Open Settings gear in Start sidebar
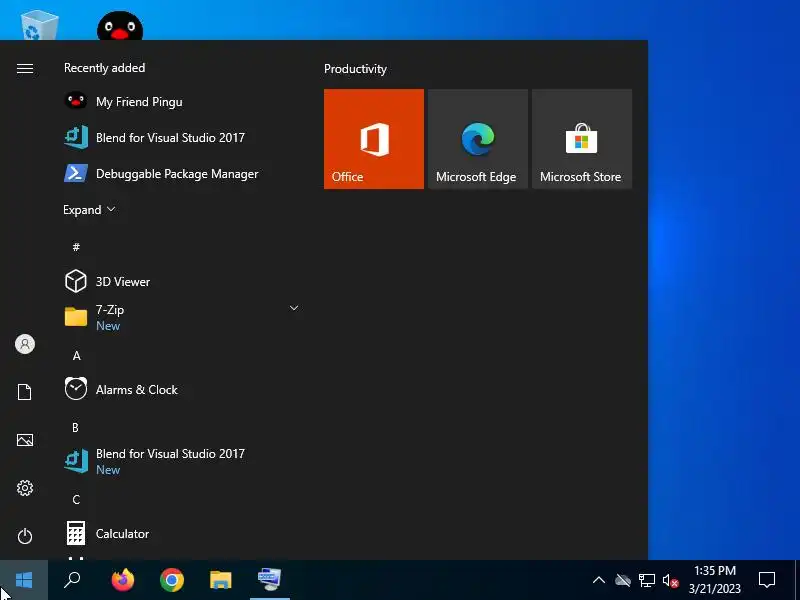This screenshot has width=800, height=600. pyautogui.click(x=24, y=488)
